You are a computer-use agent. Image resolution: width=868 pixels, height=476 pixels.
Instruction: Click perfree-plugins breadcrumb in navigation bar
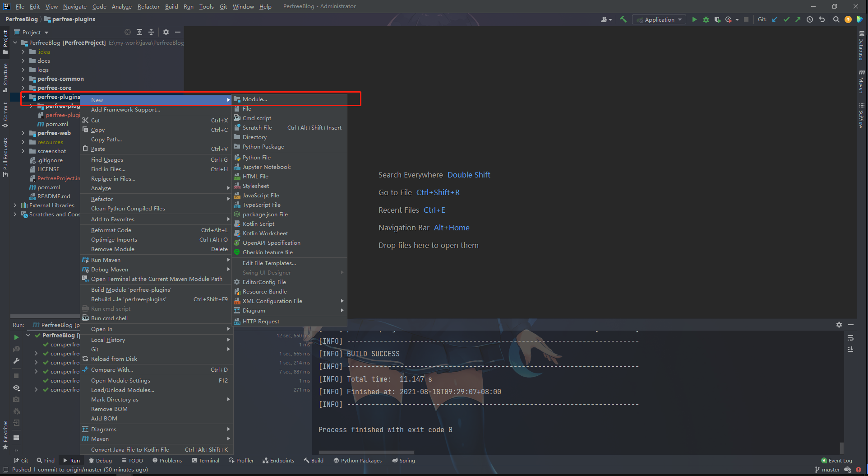click(x=69, y=19)
